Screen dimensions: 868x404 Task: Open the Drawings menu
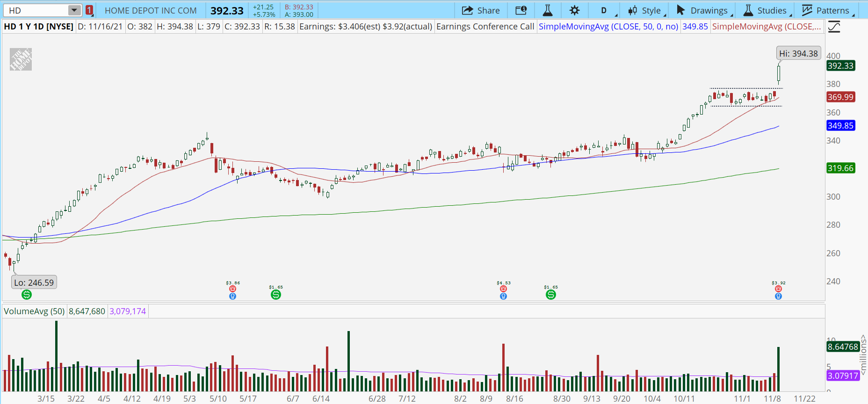point(702,10)
